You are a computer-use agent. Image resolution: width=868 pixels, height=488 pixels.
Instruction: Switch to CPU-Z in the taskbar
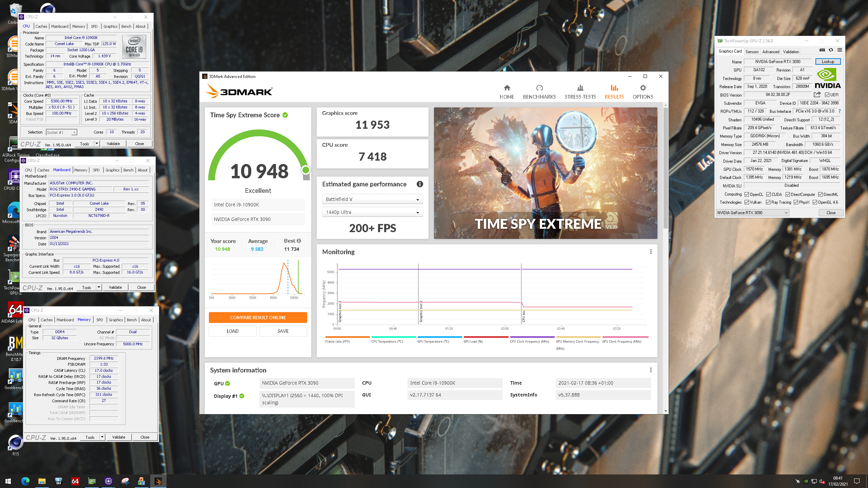[108, 481]
